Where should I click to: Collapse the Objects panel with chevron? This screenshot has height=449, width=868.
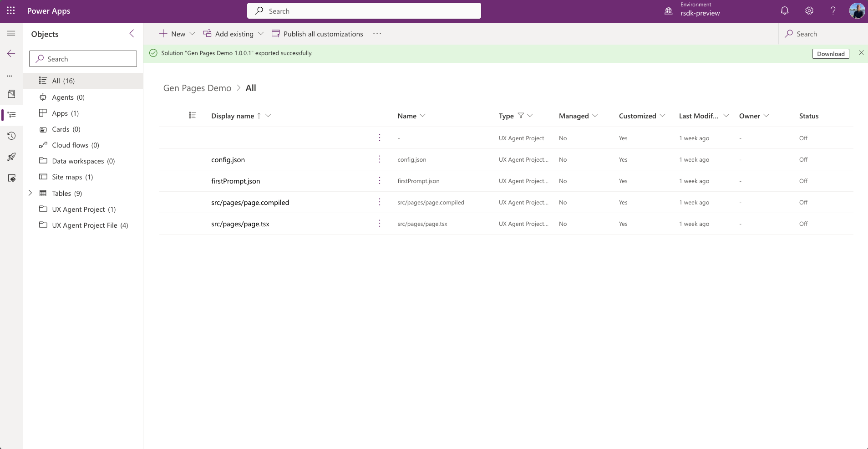point(132,34)
